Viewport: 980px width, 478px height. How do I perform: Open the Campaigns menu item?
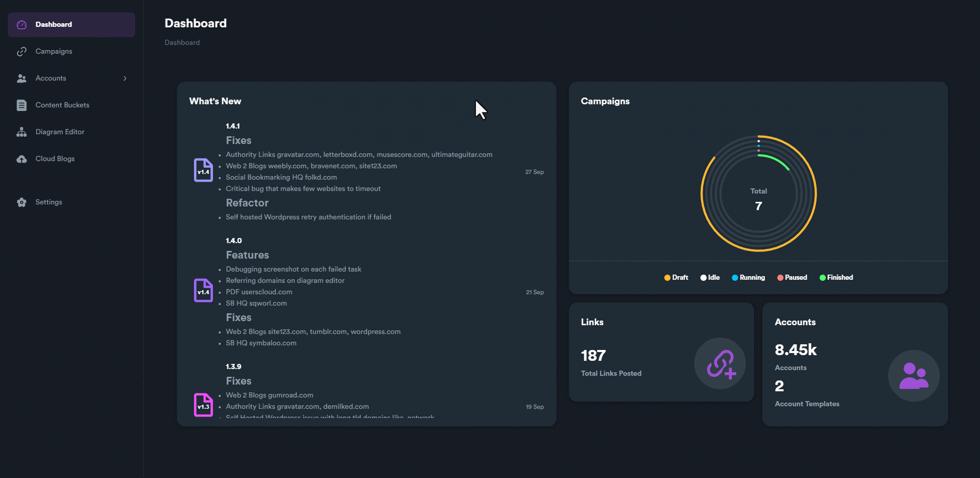[54, 52]
